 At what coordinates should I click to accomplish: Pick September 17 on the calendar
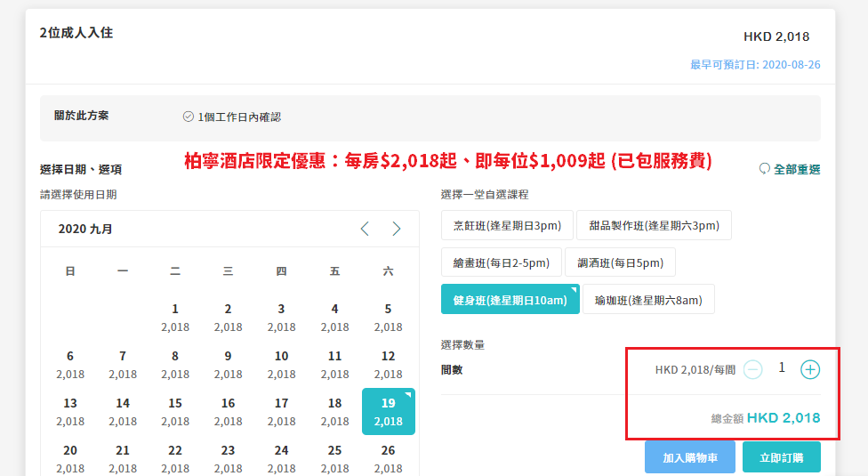[281, 411]
